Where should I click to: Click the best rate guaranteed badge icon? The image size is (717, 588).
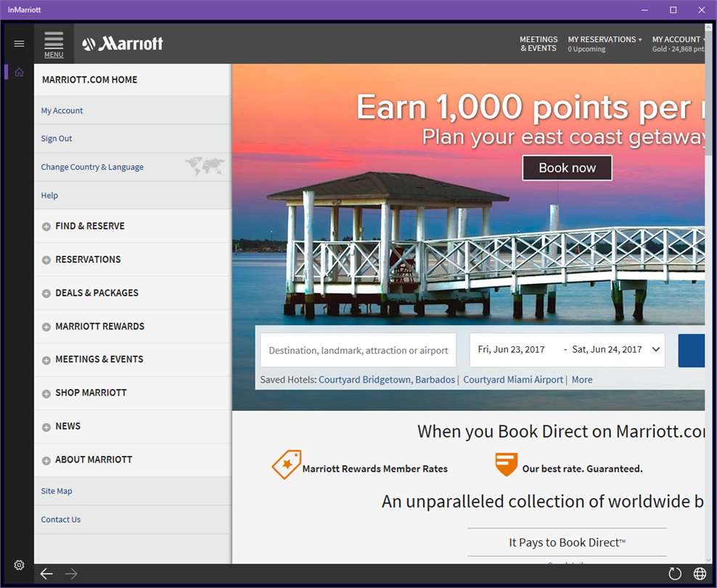pos(507,464)
